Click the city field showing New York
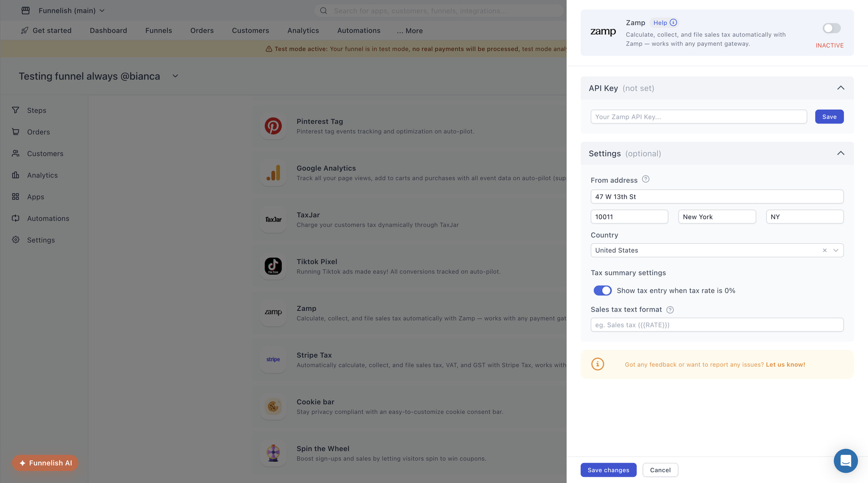This screenshot has width=868, height=483. pos(717,217)
